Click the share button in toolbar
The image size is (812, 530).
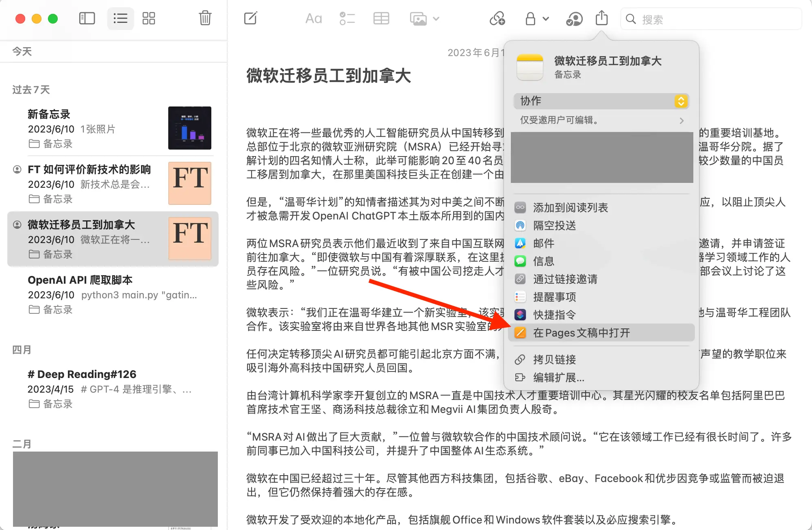pos(602,18)
